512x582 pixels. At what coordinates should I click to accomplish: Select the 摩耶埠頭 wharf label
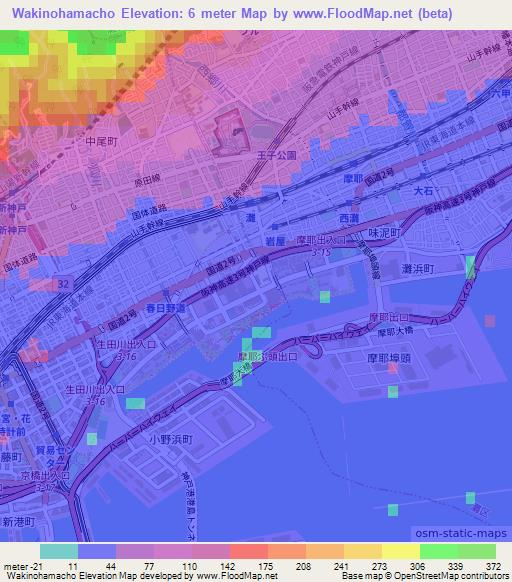[389, 358]
